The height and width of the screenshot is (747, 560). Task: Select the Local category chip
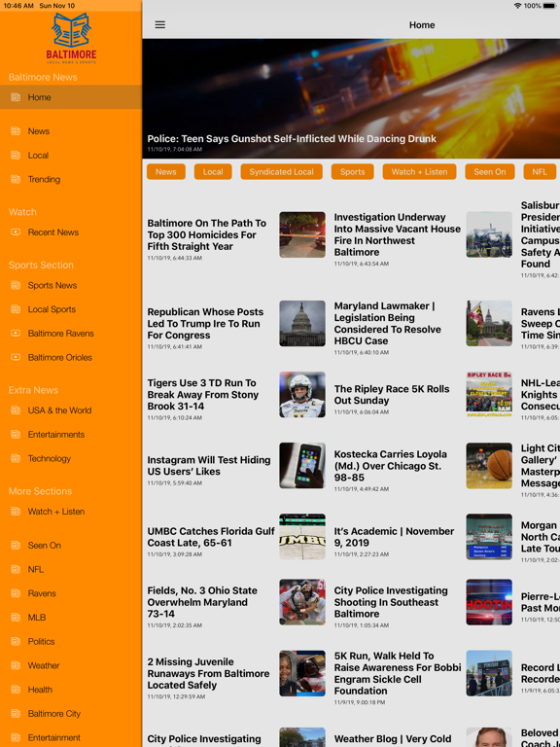(213, 172)
